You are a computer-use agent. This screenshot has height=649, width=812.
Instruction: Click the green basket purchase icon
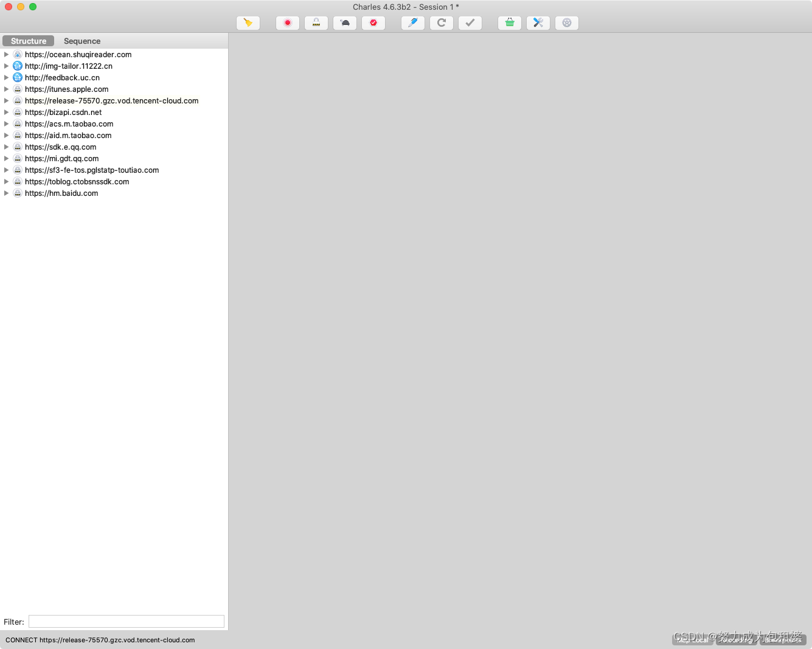click(x=510, y=23)
